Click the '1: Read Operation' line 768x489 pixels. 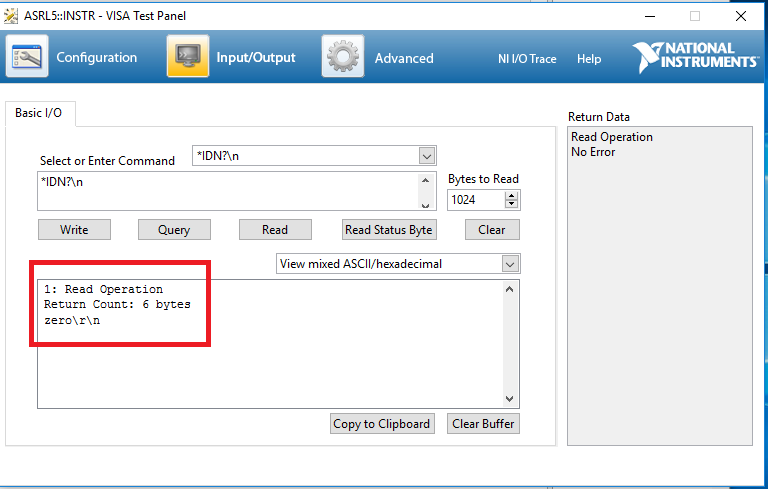103,289
